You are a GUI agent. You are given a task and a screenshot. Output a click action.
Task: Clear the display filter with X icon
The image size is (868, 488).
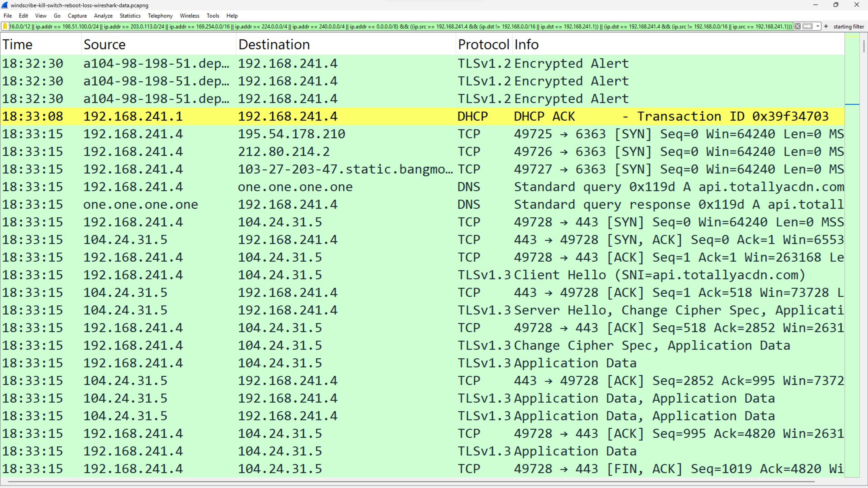tap(797, 26)
